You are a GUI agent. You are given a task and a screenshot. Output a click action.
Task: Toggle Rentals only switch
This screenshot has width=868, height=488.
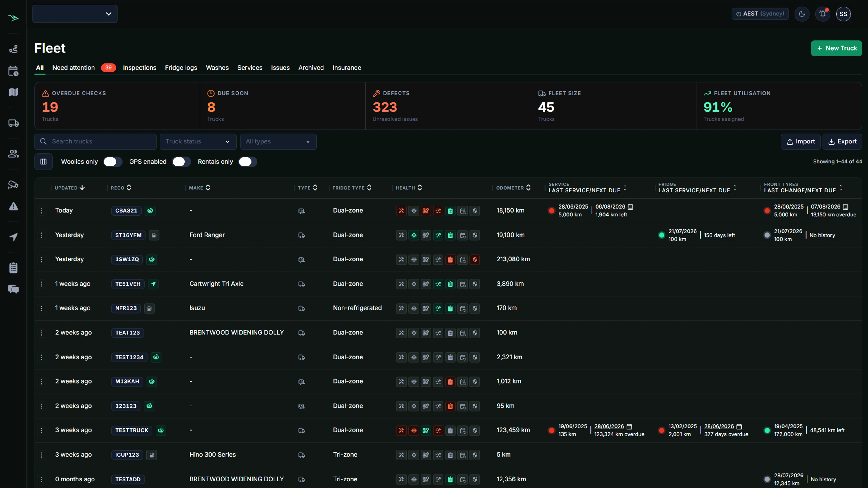[248, 162]
